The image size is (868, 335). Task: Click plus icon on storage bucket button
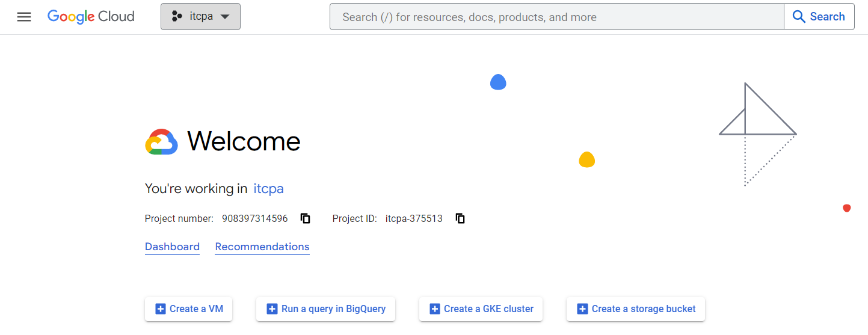pyautogui.click(x=582, y=309)
